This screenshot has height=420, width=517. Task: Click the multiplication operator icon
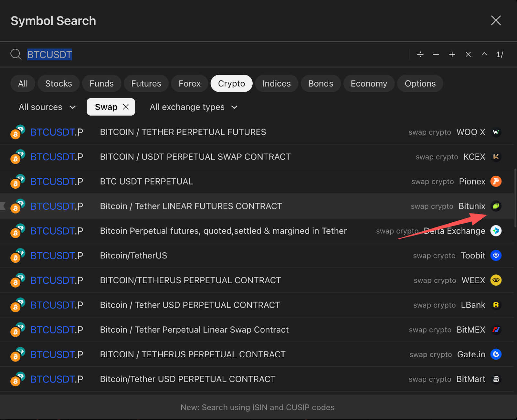tap(468, 54)
